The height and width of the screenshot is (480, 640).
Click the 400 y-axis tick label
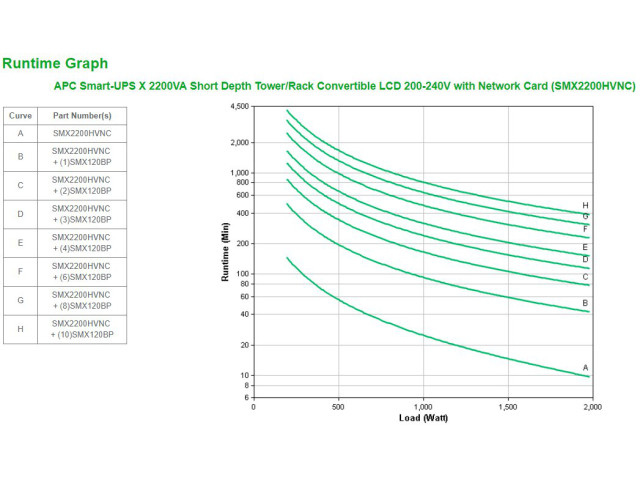tap(243, 213)
